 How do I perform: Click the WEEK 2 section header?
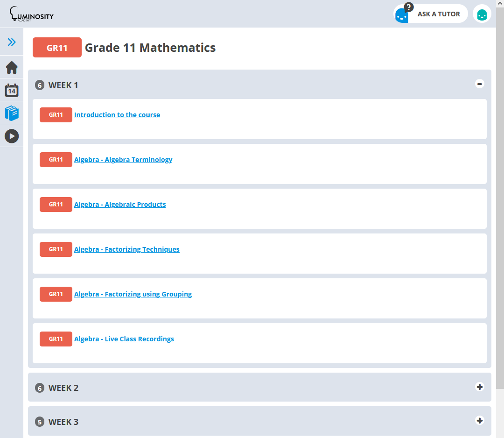(63, 388)
